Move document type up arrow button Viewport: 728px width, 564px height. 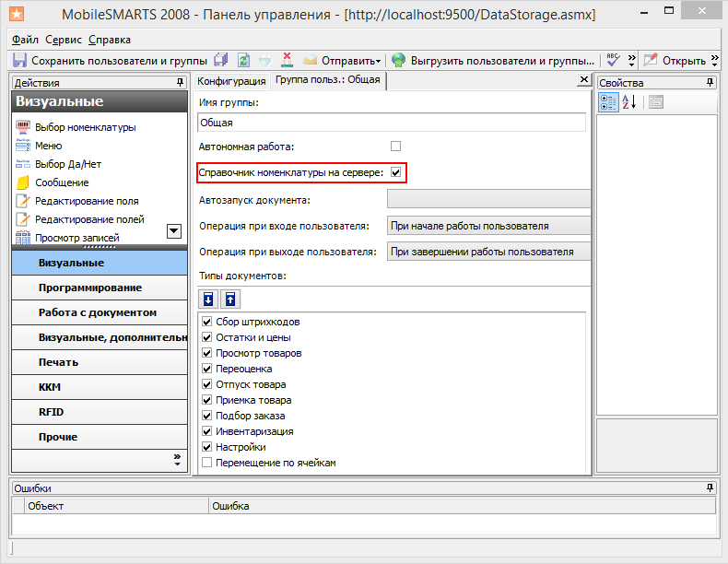click(230, 299)
